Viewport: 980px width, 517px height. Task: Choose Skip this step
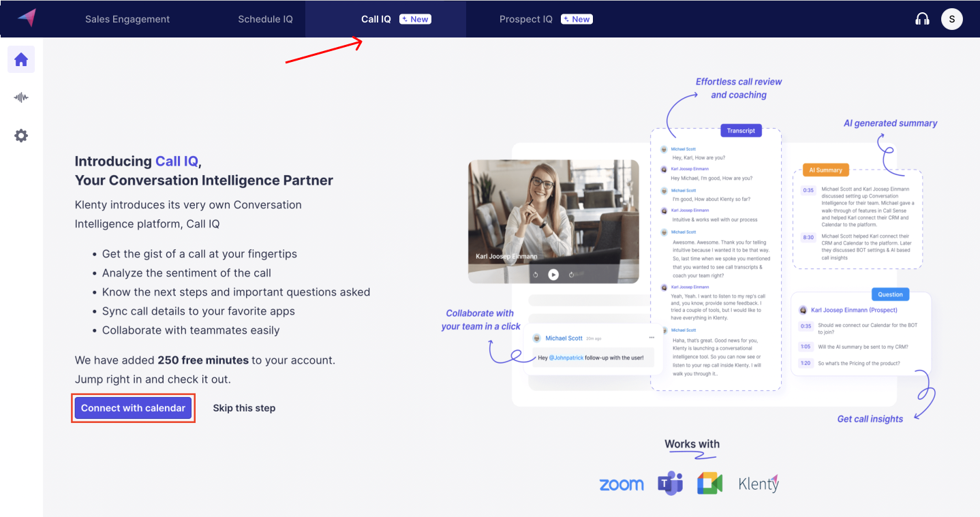[x=244, y=408]
